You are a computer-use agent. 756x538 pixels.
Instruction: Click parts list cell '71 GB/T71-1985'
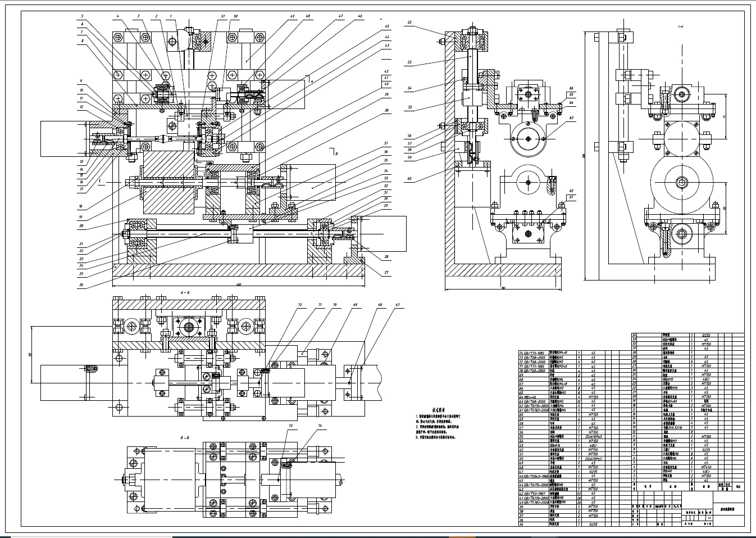532,367
